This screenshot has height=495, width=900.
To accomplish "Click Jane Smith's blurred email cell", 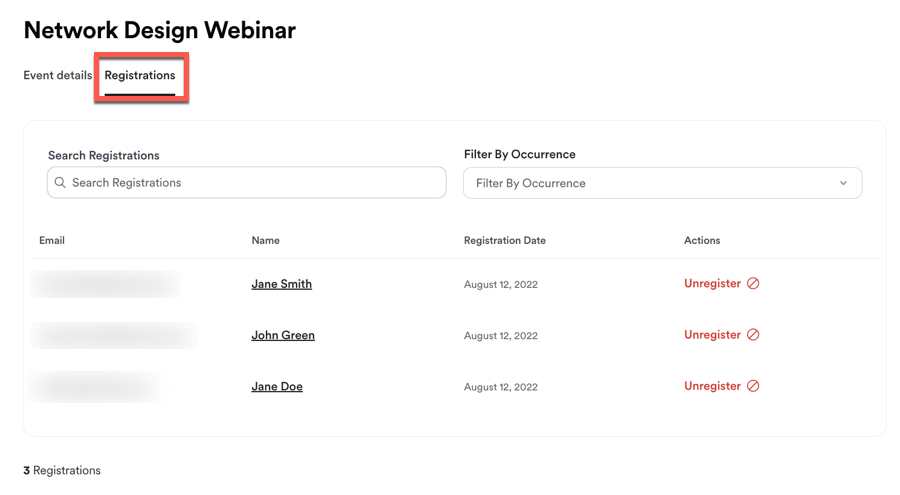I will tap(105, 284).
